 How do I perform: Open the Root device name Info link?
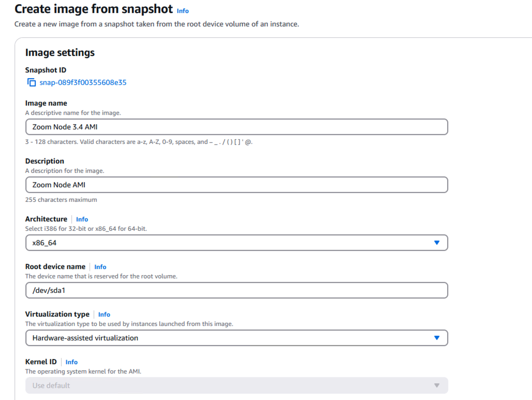tap(100, 267)
